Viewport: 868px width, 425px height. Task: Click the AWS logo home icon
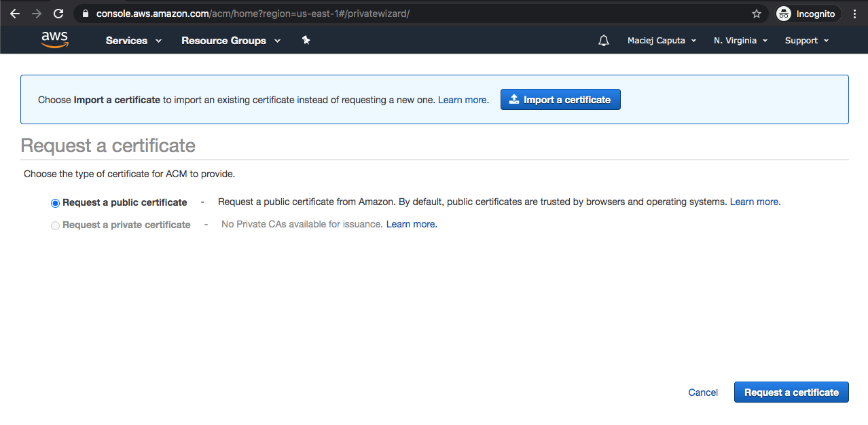[54, 40]
